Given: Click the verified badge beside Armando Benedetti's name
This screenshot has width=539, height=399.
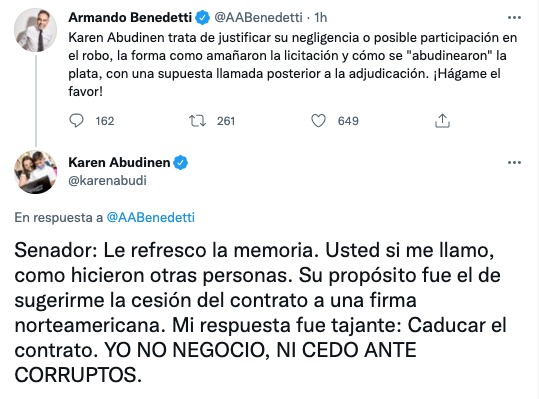Looking at the screenshot, I should tap(202, 18).
